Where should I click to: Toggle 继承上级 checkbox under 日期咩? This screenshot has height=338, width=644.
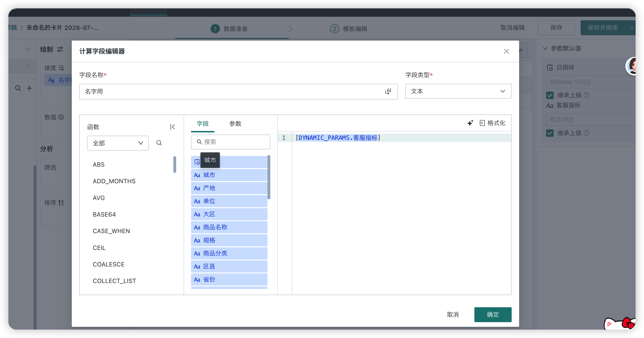(550, 95)
